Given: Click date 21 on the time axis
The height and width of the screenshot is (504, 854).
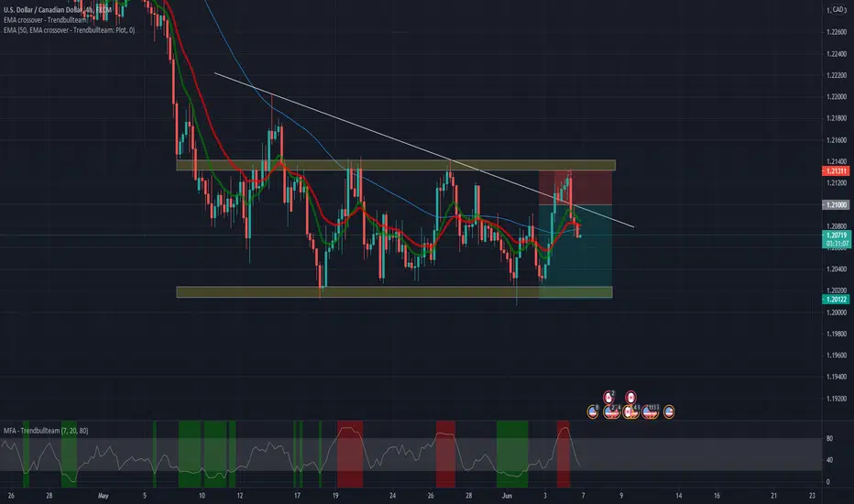Looking at the screenshot, I should (x=774, y=496).
